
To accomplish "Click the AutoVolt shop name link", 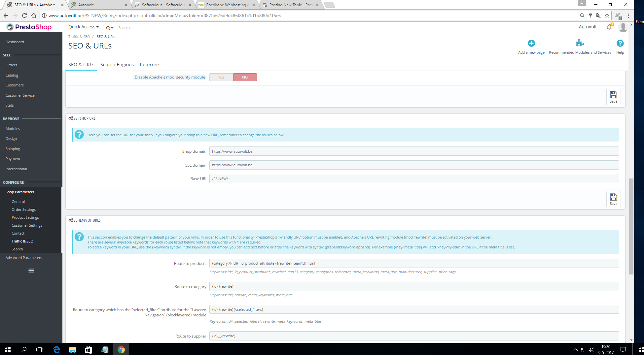I will (588, 27).
